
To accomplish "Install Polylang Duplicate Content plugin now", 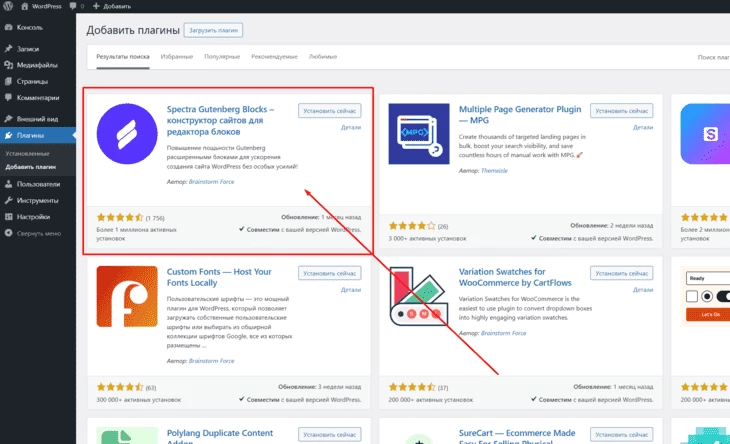I will click(330, 435).
